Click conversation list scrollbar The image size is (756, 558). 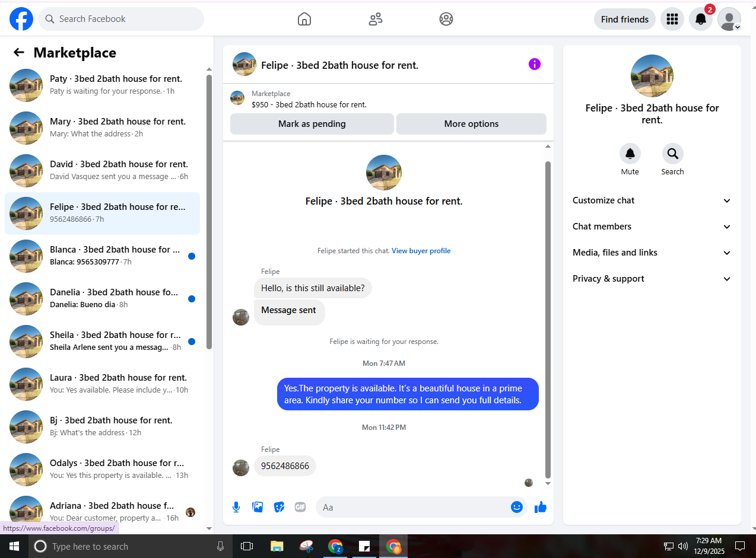(x=209, y=212)
